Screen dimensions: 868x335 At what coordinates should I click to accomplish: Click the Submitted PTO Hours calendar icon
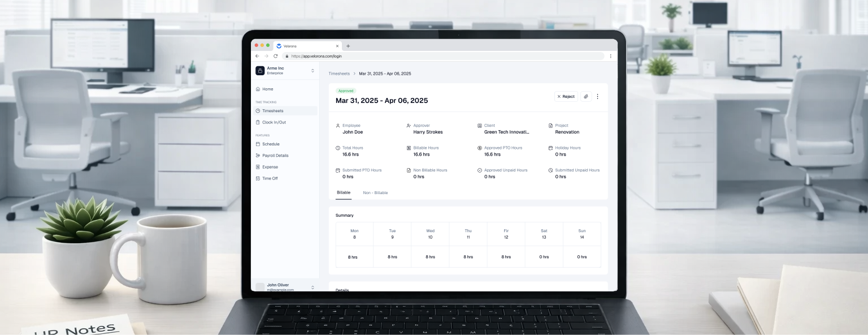(338, 170)
